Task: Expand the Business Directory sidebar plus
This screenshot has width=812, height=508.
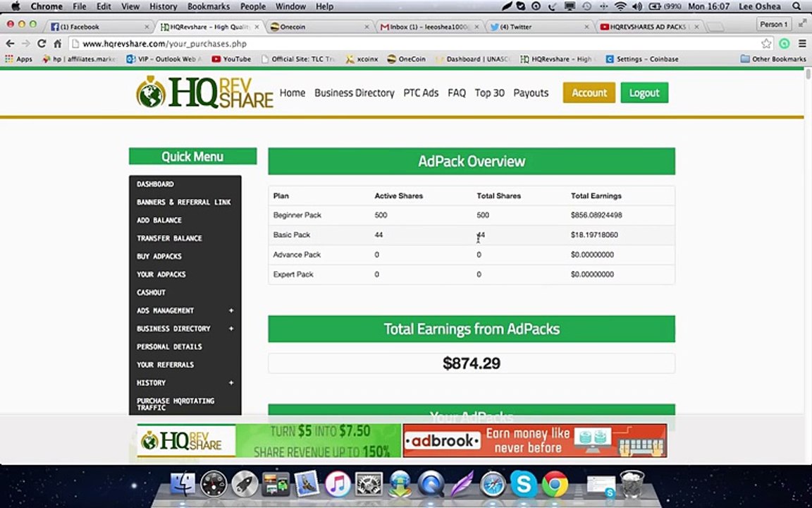Action: 231,329
